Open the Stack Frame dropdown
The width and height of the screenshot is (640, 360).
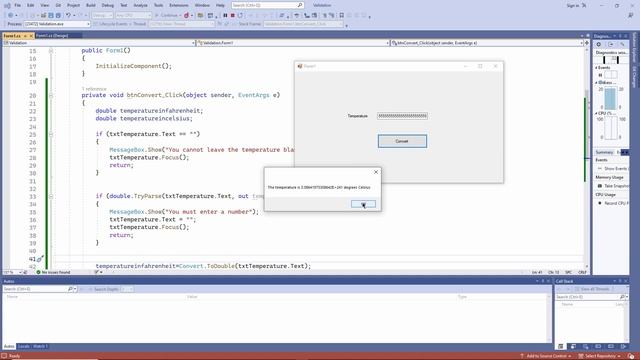[x=304, y=24]
